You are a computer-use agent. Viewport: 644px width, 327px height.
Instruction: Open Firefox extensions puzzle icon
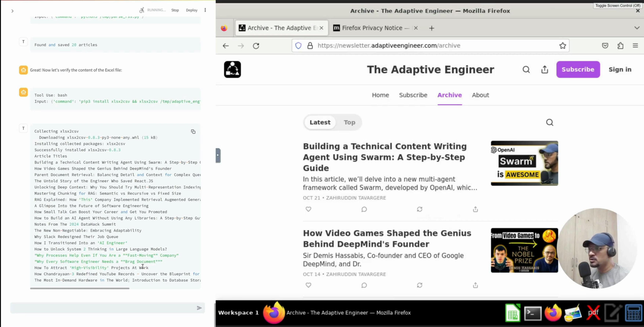tap(620, 46)
